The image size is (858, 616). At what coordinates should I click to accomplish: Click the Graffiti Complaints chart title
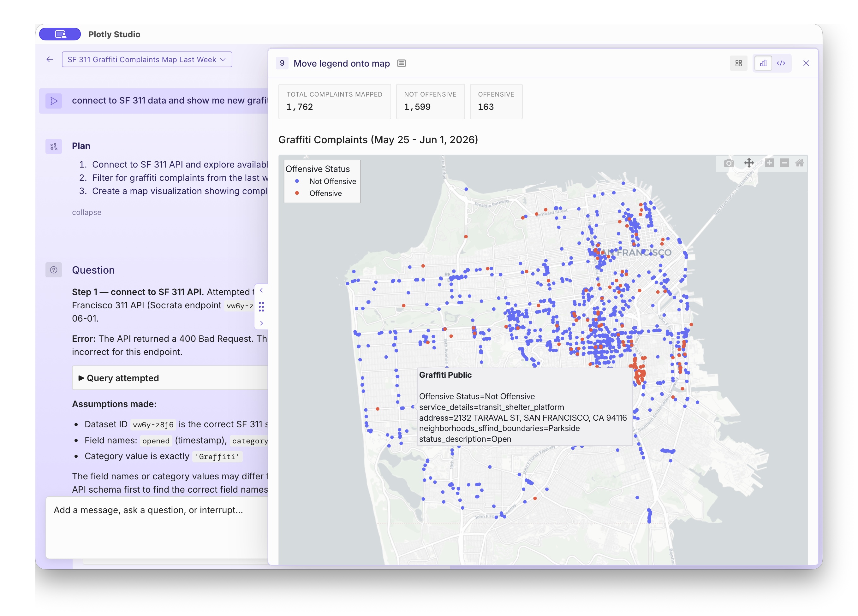click(378, 140)
